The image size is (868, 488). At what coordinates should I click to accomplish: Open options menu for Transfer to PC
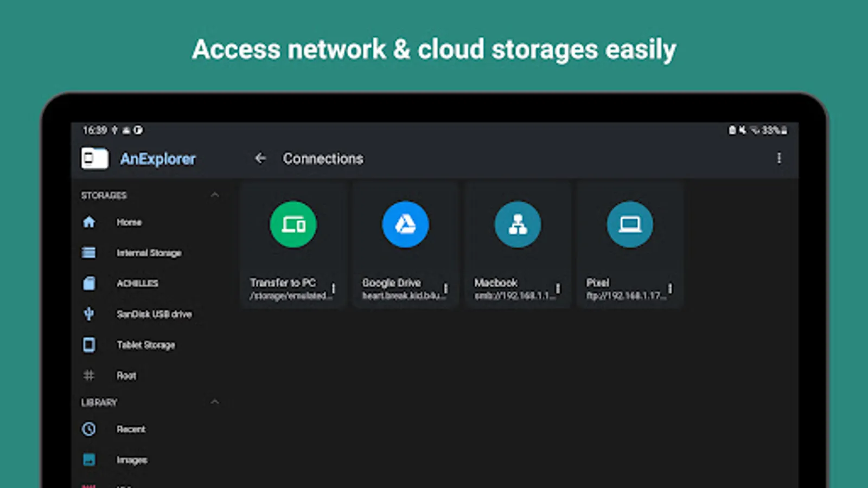click(x=334, y=288)
